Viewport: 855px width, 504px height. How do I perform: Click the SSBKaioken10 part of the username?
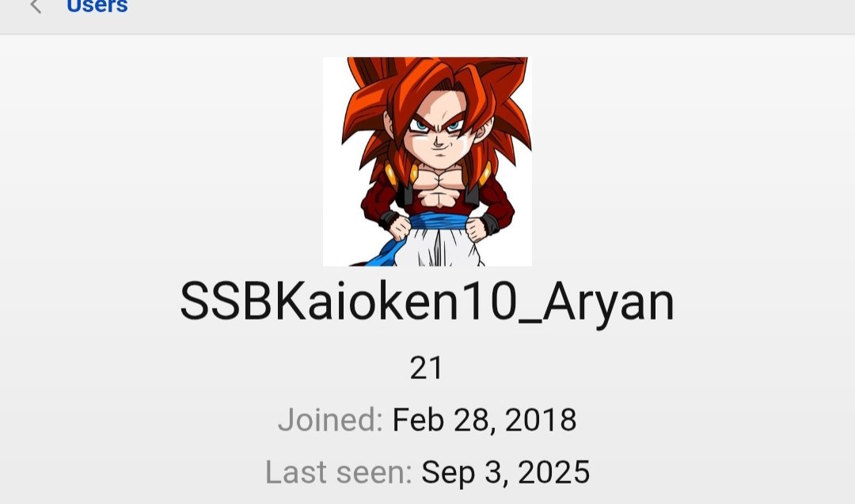tap(348, 301)
